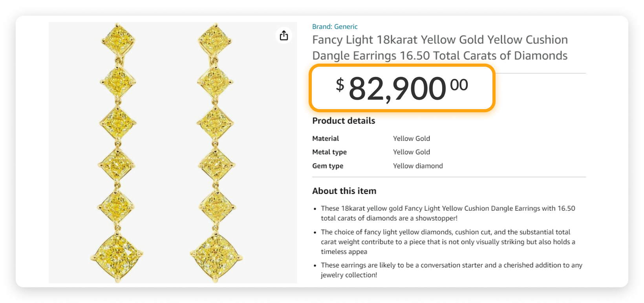Click the Metal type label
This screenshot has height=303, width=644.
pos(329,152)
